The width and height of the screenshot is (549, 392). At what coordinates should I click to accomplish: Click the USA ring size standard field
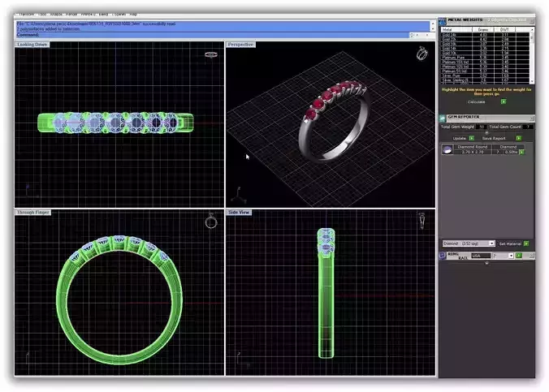pyautogui.click(x=481, y=256)
